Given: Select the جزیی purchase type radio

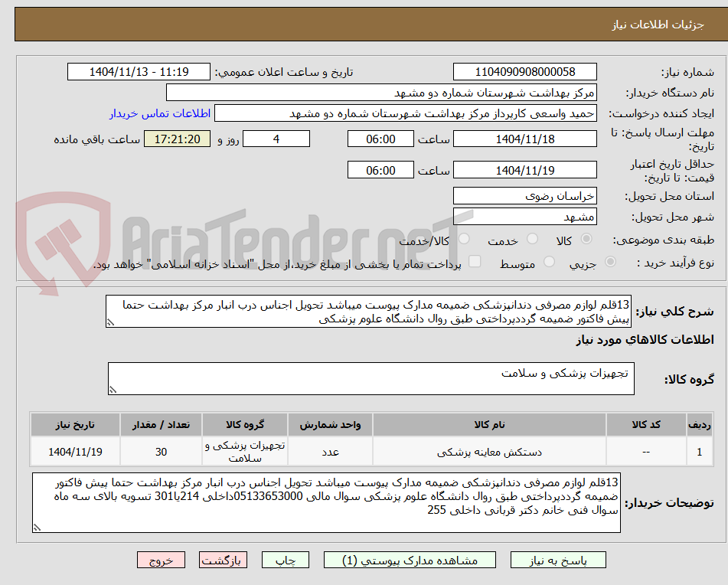Looking at the screenshot, I should tap(611, 262).
